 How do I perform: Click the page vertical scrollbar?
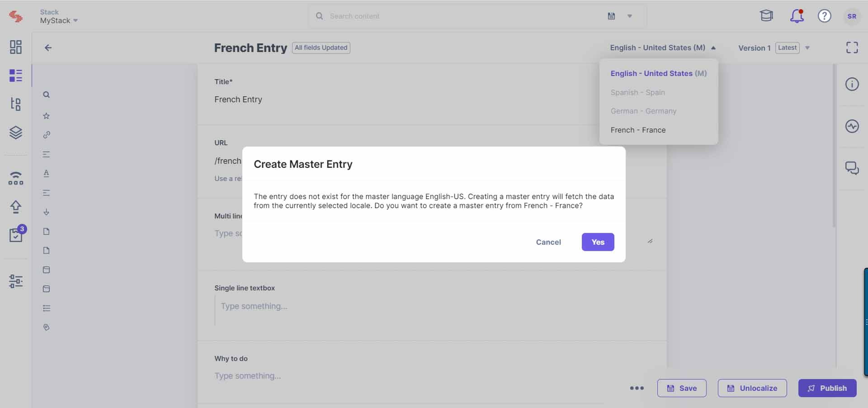point(834,146)
